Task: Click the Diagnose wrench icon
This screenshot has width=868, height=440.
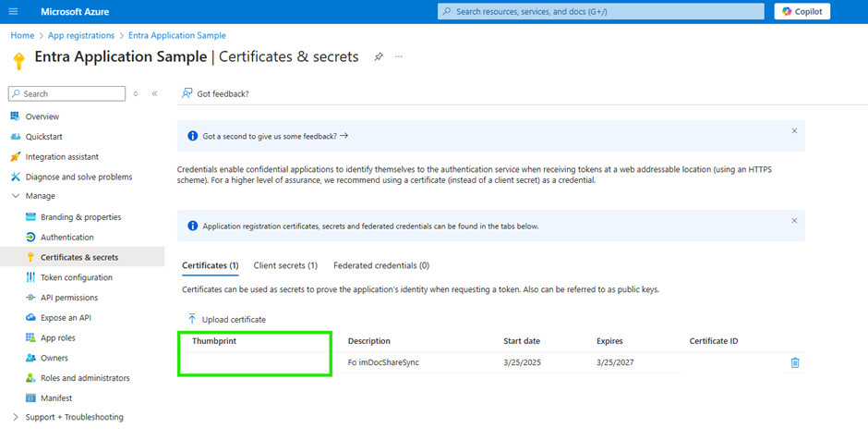Action: coord(16,177)
